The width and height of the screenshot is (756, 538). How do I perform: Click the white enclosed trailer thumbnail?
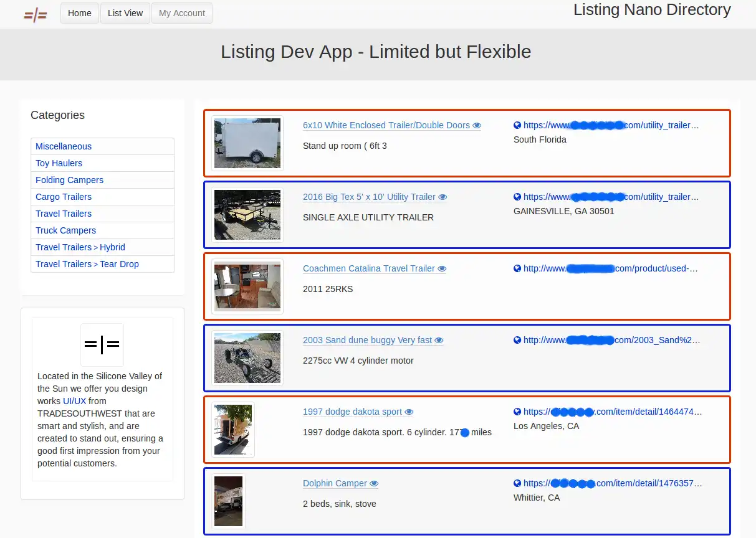[x=247, y=143]
